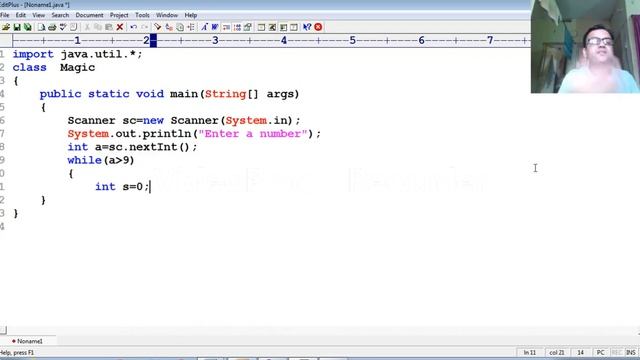Click the Go to Line icon

tap(191, 27)
